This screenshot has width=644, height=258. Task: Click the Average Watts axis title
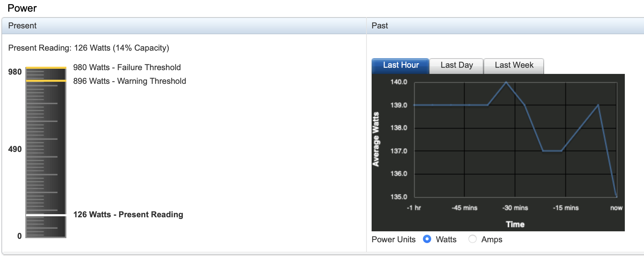point(376,139)
